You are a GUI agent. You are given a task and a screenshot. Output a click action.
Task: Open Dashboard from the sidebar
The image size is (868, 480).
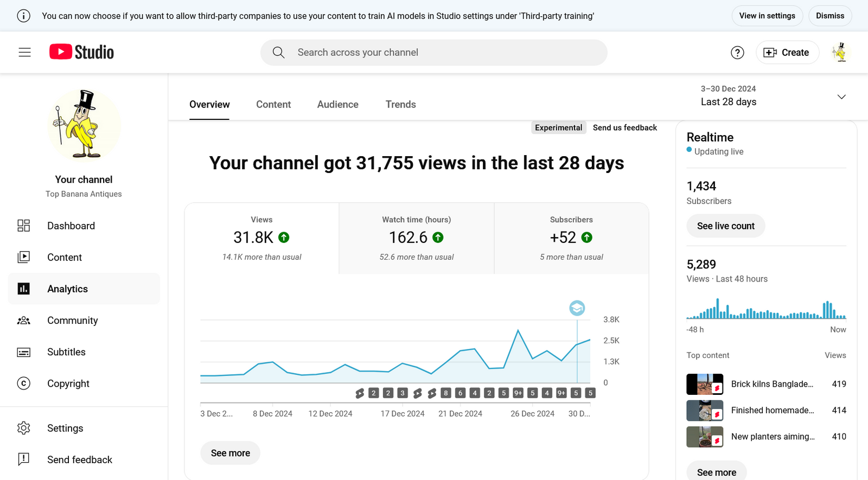tap(71, 226)
